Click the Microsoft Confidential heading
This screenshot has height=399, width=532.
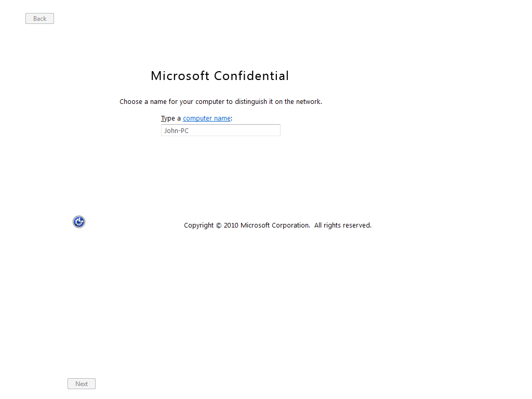point(220,76)
